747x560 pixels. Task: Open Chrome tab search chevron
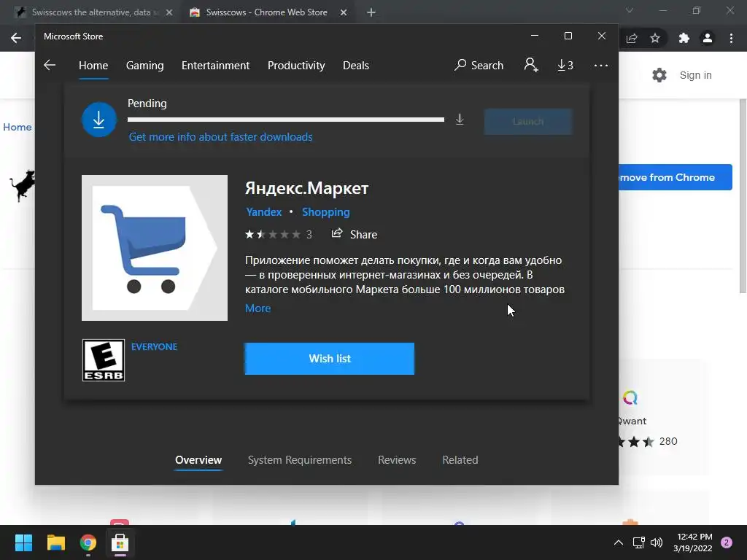(x=630, y=10)
